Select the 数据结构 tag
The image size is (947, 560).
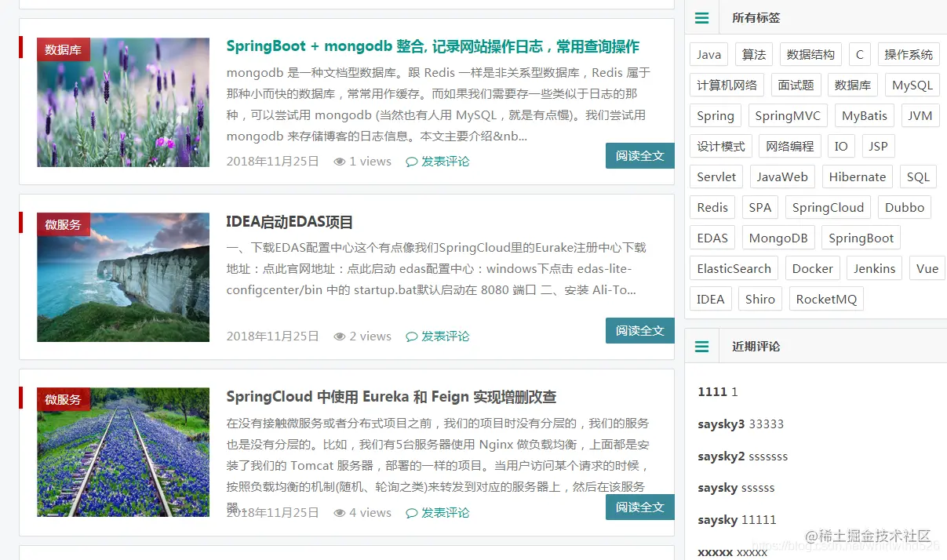pos(811,54)
